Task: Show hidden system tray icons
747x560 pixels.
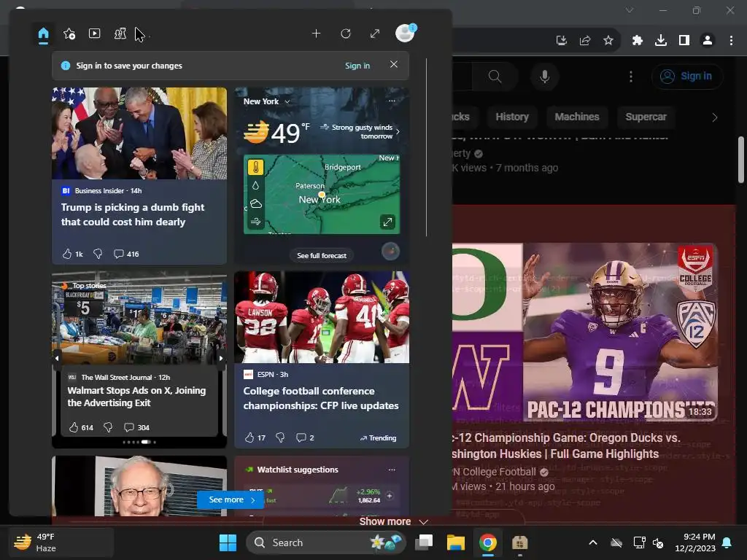Action: click(x=593, y=542)
